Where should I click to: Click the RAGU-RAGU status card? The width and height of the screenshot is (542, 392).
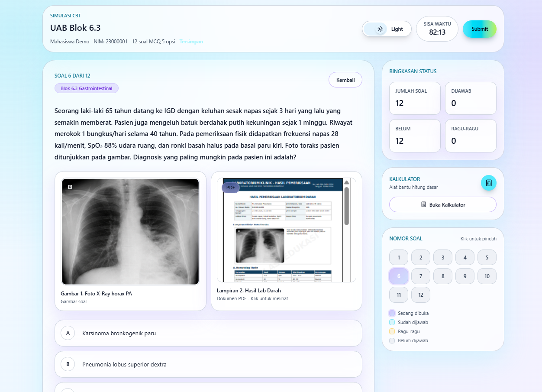(471, 136)
